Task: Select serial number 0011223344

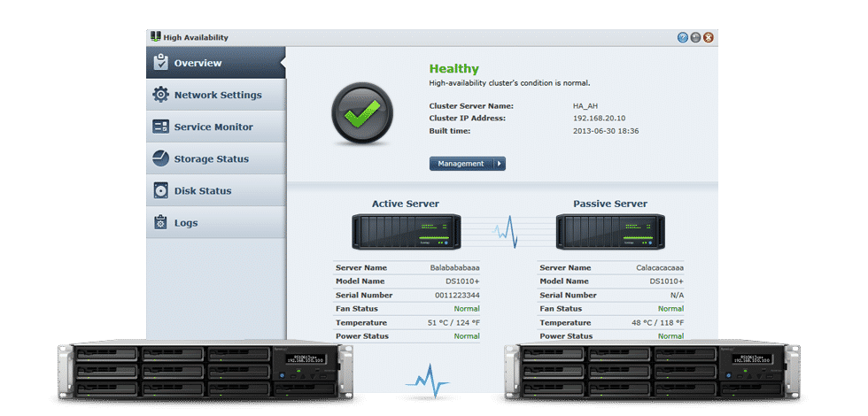Action: tap(457, 295)
